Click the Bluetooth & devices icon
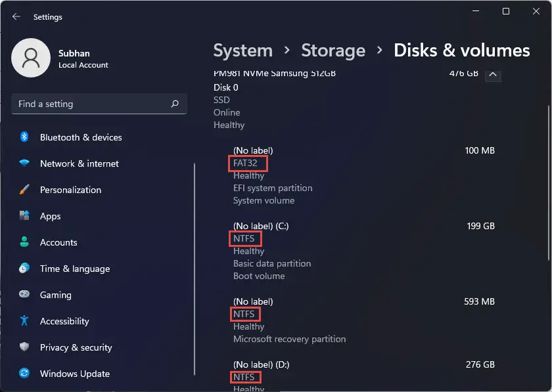 coord(24,137)
